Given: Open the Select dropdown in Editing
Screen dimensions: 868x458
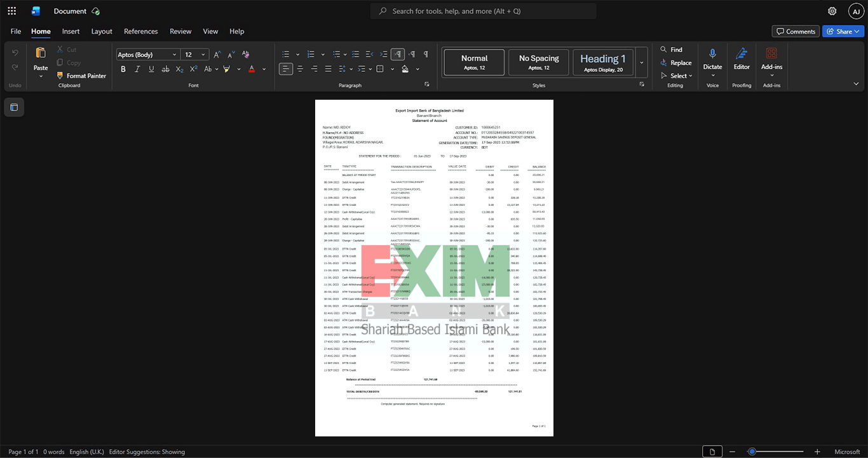Looking at the screenshot, I should pos(677,76).
